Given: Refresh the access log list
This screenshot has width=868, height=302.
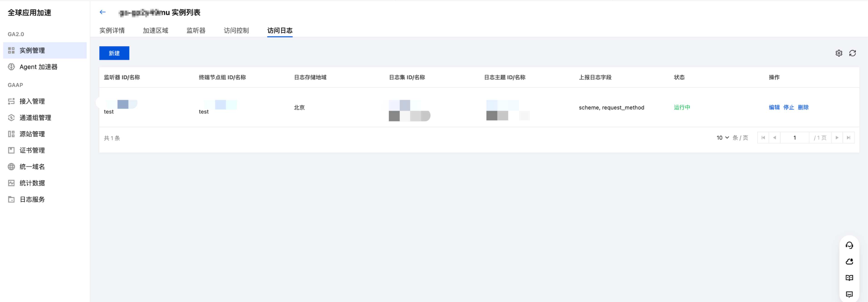Looking at the screenshot, I should tap(853, 53).
